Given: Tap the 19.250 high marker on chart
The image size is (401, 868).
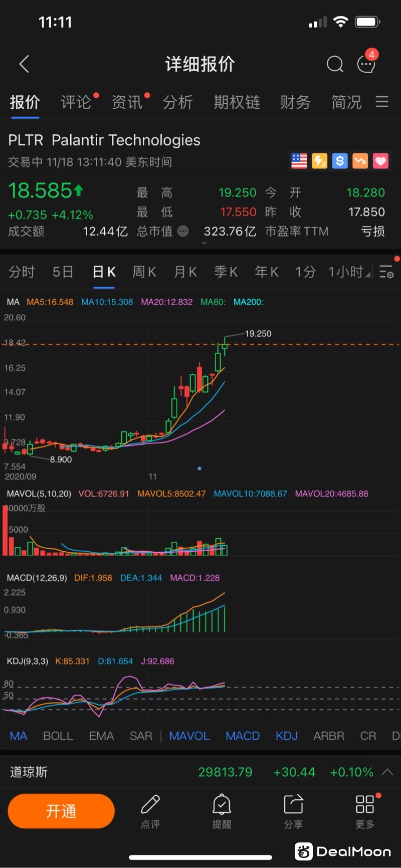Looking at the screenshot, I should [258, 334].
